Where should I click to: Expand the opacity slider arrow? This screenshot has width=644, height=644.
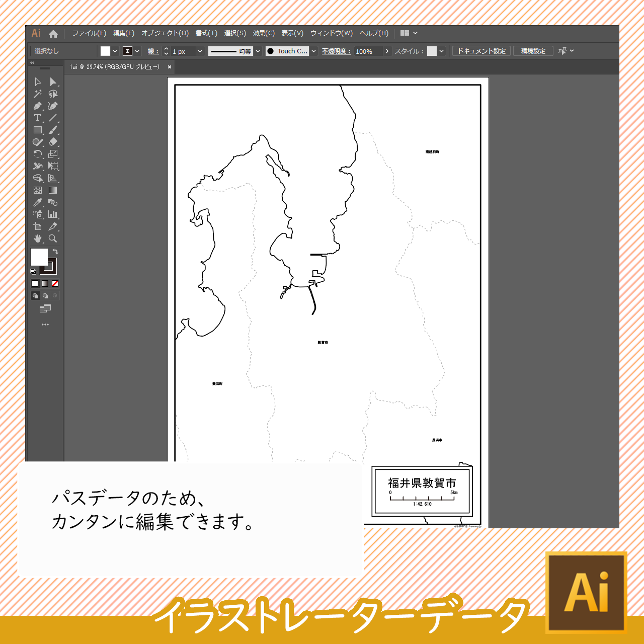point(387,51)
